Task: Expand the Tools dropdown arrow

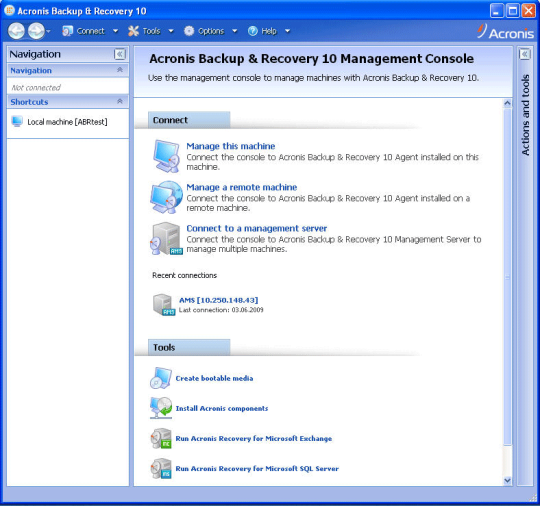Action: point(171,31)
